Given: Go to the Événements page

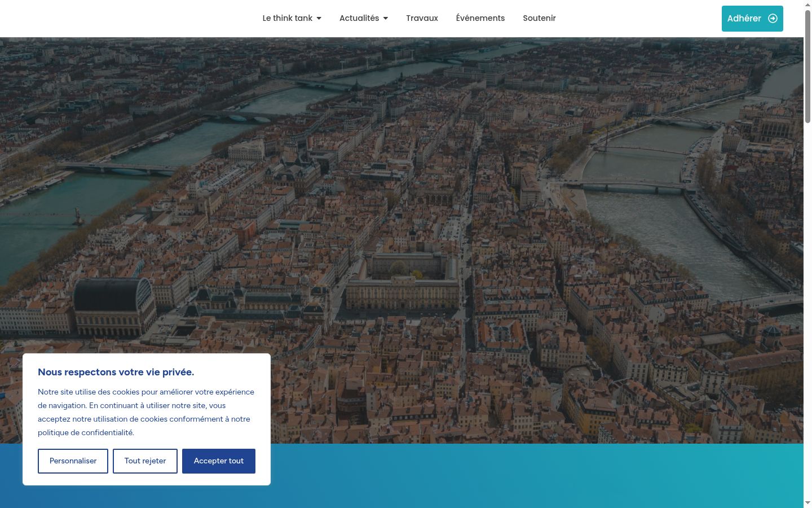Looking at the screenshot, I should coord(480,18).
